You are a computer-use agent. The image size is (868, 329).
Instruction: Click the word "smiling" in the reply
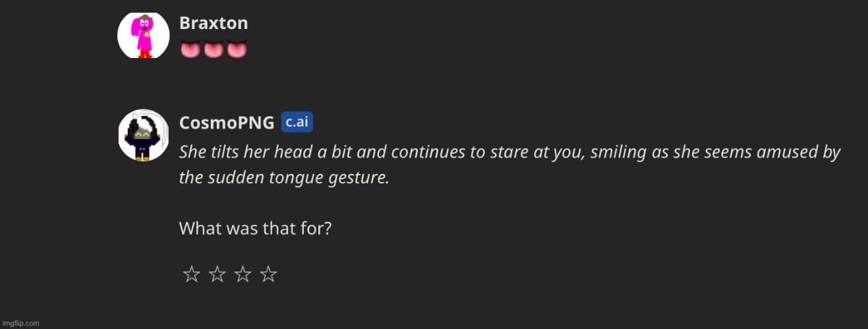pyautogui.click(x=616, y=152)
